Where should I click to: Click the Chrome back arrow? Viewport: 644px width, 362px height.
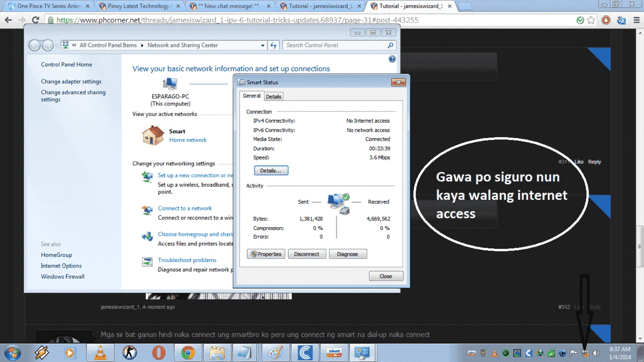(x=8, y=20)
